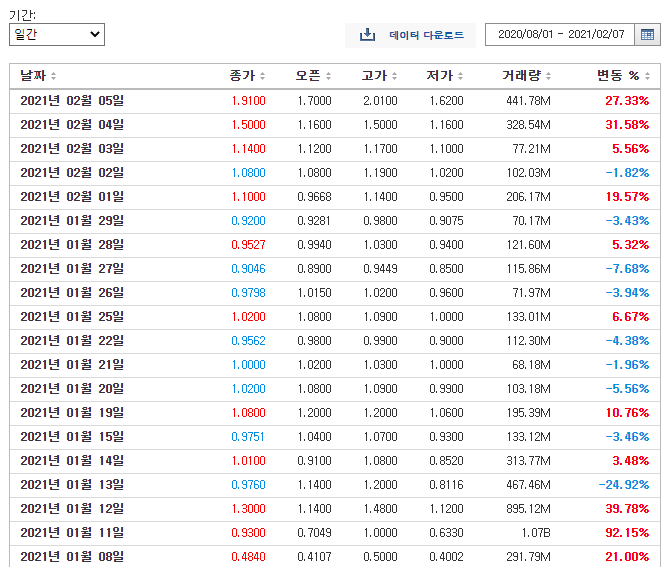
Task: Select the date 2021년 02월 01일
Action: pyautogui.click(x=72, y=197)
